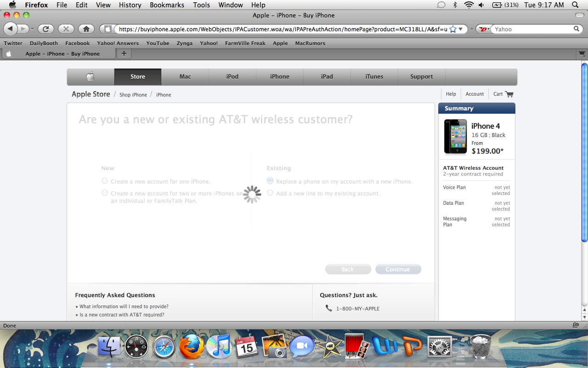
Task: Switch to the iPad tab in Apple nav
Action: tap(327, 77)
